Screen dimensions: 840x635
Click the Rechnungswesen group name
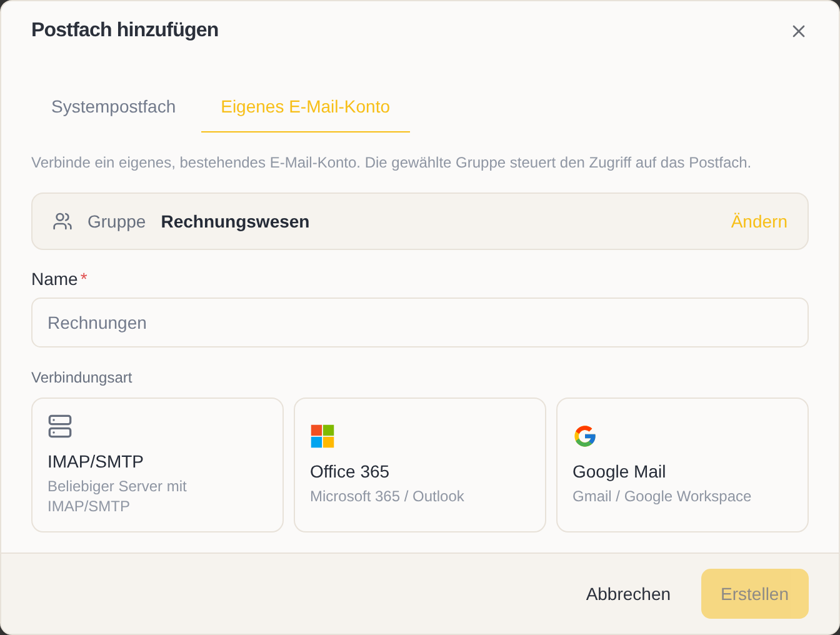(235, 222)
